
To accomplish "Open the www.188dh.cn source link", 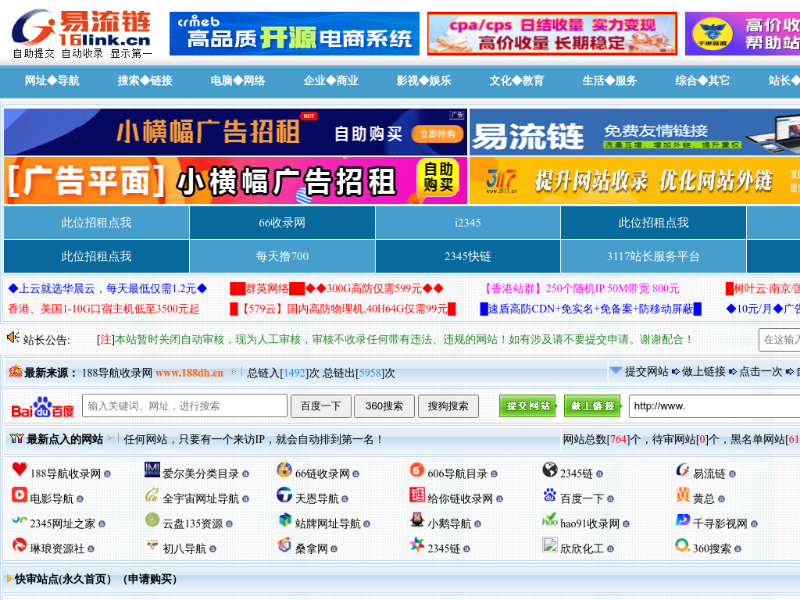I will tap(189, 373).
